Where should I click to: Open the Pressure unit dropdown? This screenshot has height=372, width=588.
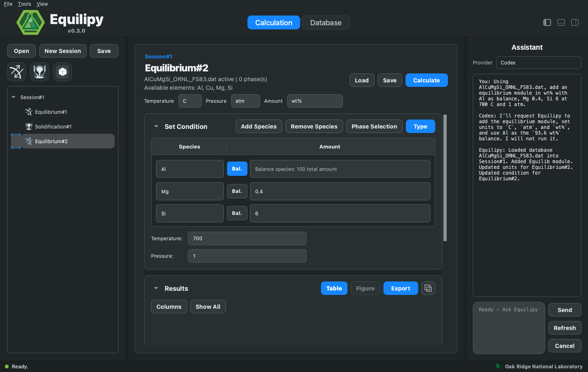click(x=245, y=101)
